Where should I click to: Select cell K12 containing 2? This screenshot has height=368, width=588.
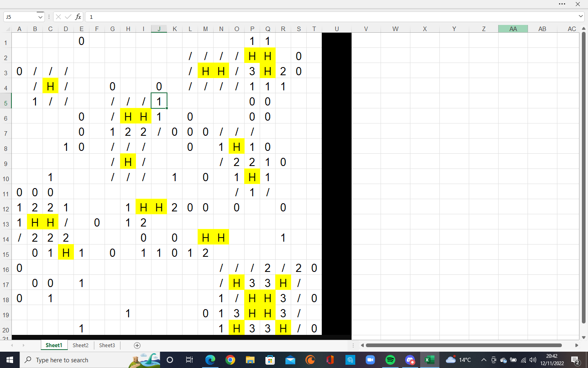pyautogui.click(x=174, y=207)
